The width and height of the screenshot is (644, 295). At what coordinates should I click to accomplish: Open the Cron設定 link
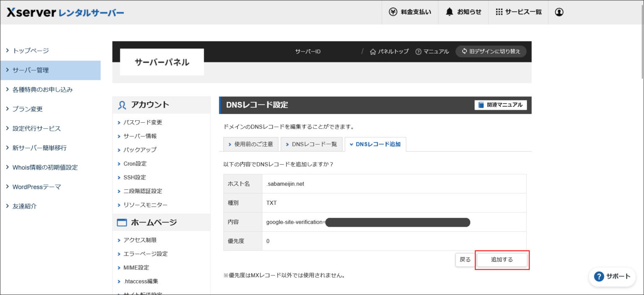(135, 163)
